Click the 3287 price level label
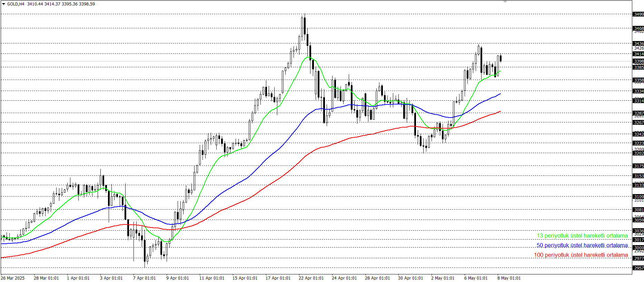This screenshot has height=282, width=644. coord(638,113)
